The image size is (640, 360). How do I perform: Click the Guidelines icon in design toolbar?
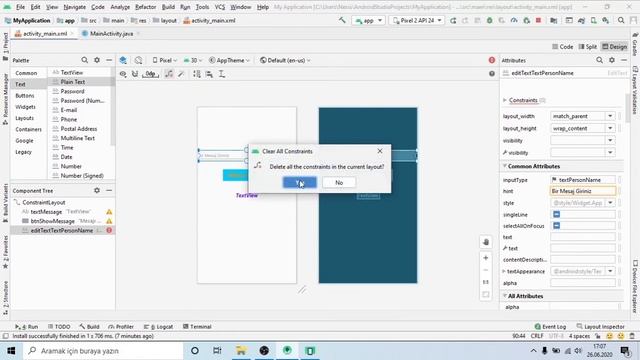pos(222,74)
